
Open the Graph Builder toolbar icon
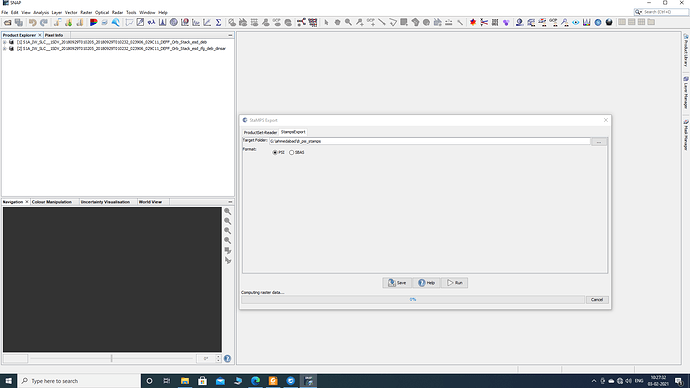click(301, 22)
